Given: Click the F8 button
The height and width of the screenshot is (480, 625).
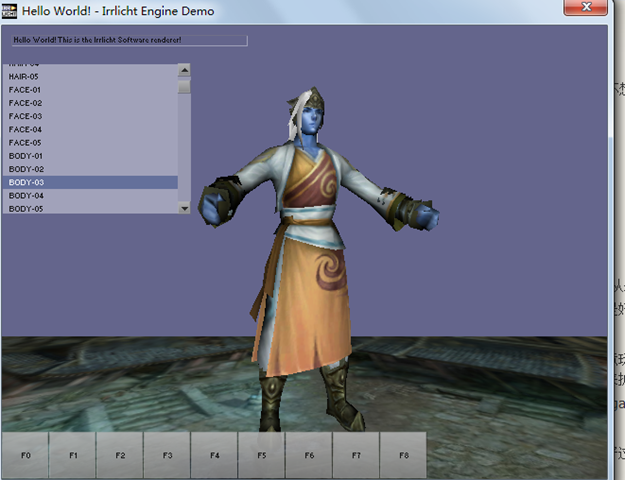Looking at the screenshot, I should pyautogui.click(x=403, y=455).
